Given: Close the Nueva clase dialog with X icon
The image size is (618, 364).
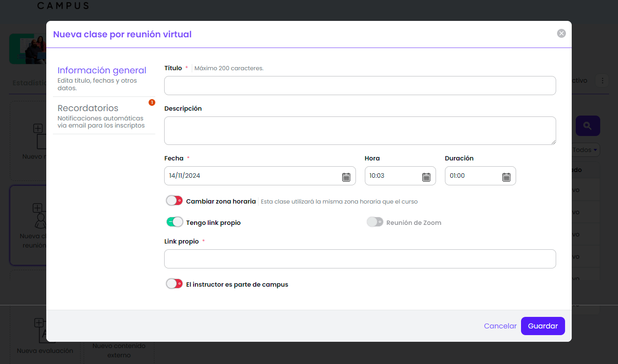Looking at the screenshot, I should (561, 33).
